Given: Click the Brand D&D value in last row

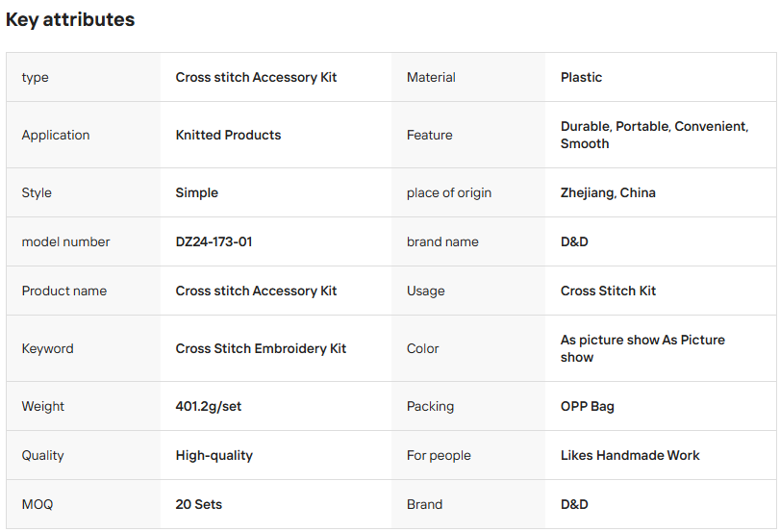Looking at the screenshot, I should click(574, 504).
